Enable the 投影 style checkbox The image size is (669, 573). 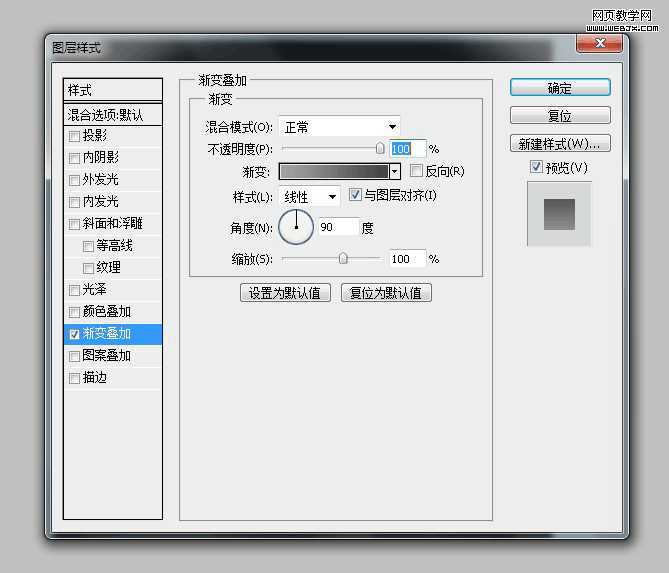tap(74, 136)
